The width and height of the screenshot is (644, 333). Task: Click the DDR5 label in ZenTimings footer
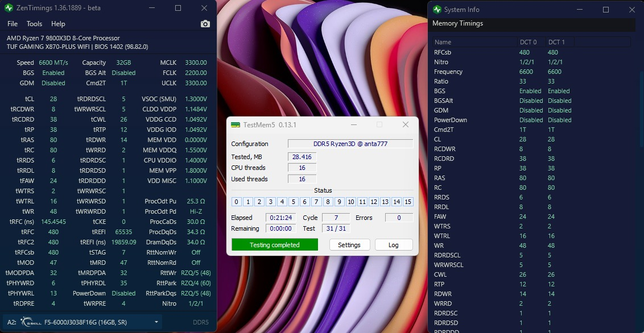point(201,322)
